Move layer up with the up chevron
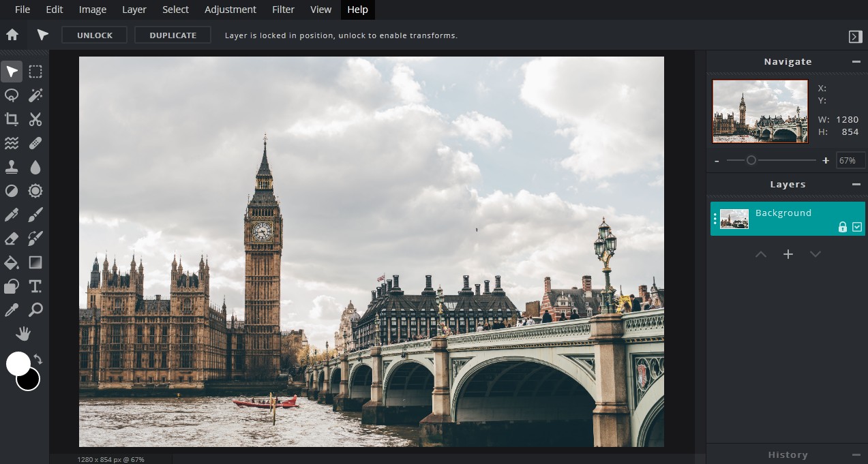 point(761,254)
